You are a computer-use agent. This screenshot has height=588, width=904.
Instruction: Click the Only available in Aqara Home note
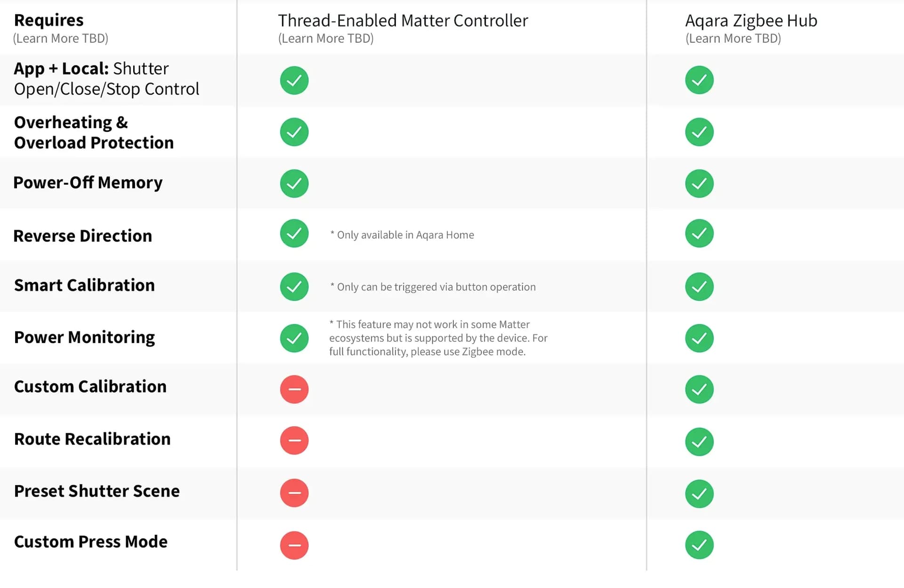click(402, 235)
